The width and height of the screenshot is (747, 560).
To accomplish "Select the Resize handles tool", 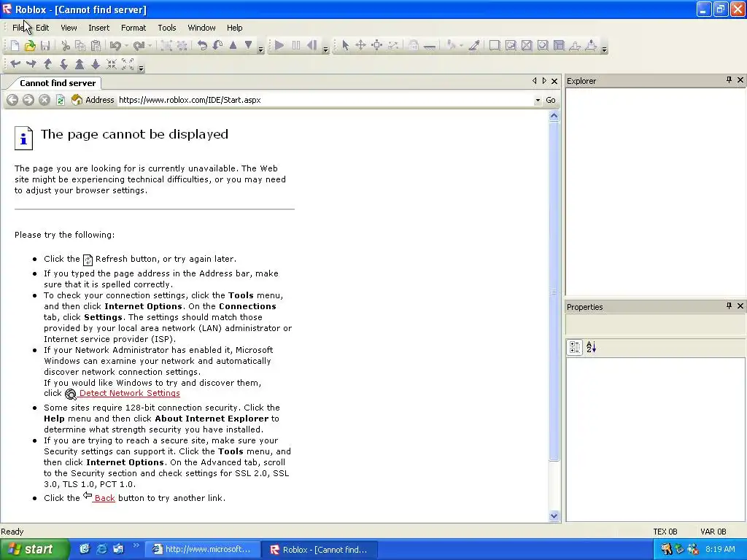I will [x=377, y=46].
